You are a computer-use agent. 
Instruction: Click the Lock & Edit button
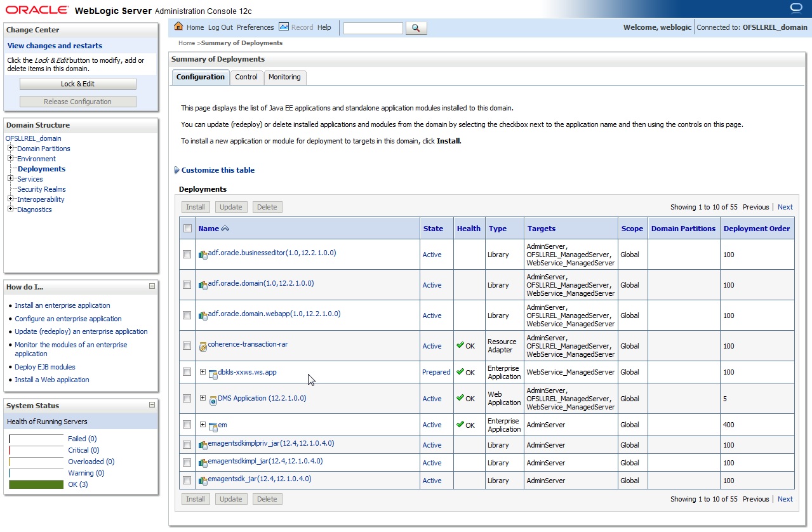[78, 84]
